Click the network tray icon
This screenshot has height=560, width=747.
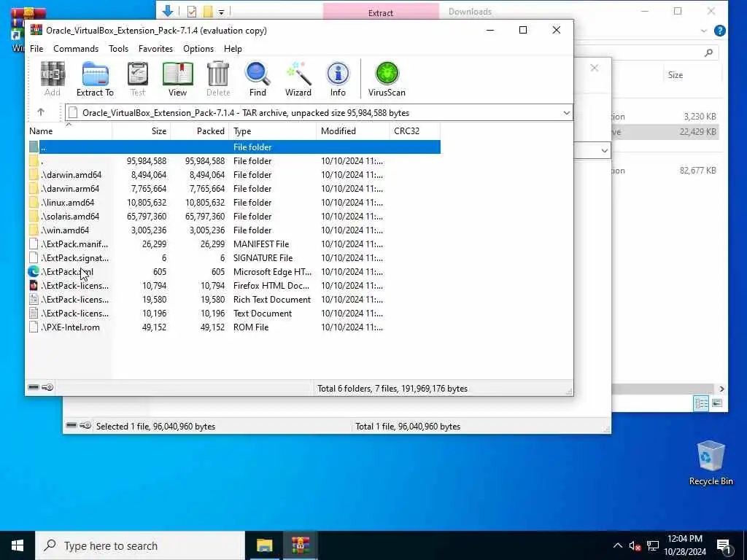click(x=653, y=545)
